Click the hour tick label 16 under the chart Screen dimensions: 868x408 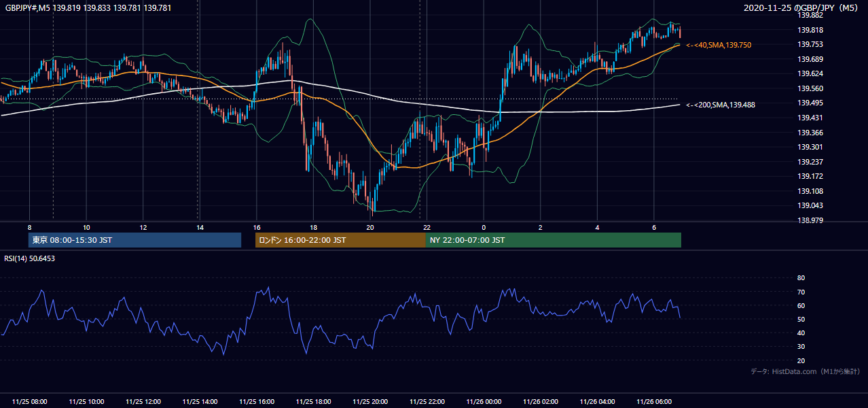pyautogui.click(x=256, y=227)
